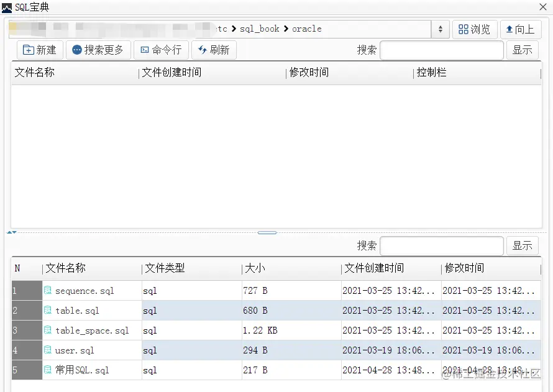Viewport: 553px width, 392px height.
Task: Sort lower table by 文件创建时间 header
Action: 391,268
